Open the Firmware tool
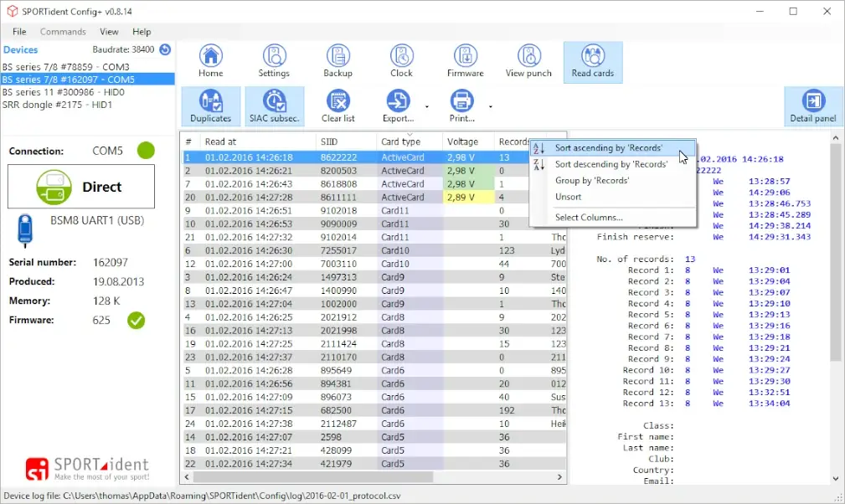845x504 pixels. (x=465, y=61)
